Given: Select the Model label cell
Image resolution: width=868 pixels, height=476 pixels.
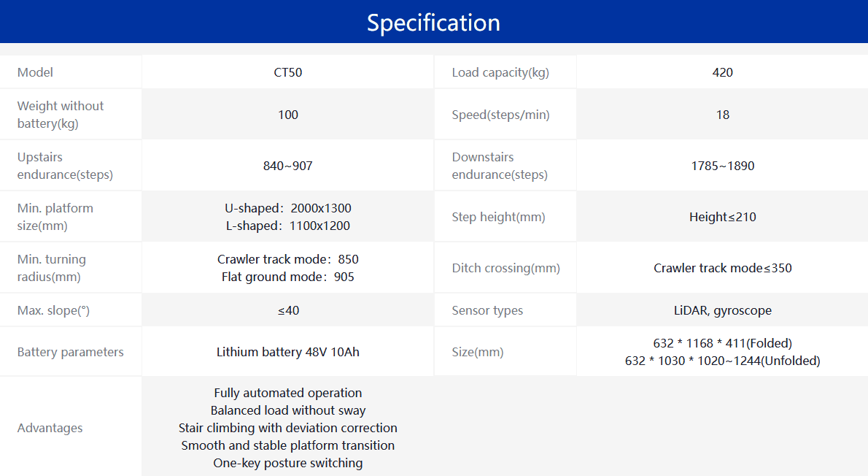Looking at the screenshot, I should [35, 72].
